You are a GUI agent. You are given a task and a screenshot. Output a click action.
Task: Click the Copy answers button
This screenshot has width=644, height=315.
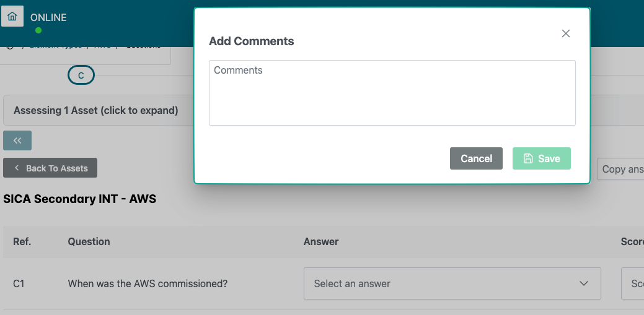pos(622,169)
